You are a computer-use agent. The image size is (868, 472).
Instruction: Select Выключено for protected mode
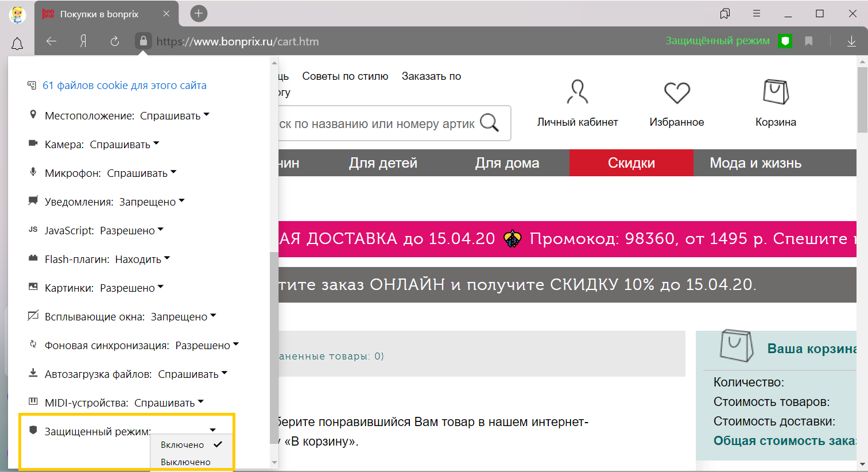[x=191, y=462]
